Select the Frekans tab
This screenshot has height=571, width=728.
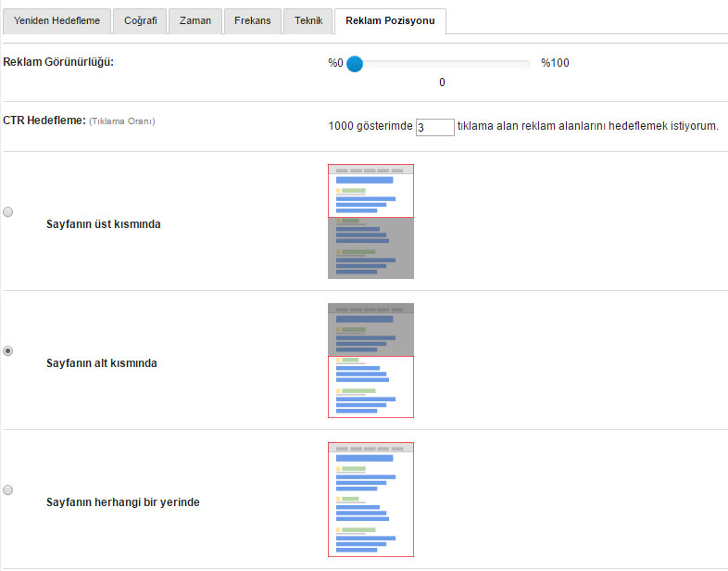252,20
